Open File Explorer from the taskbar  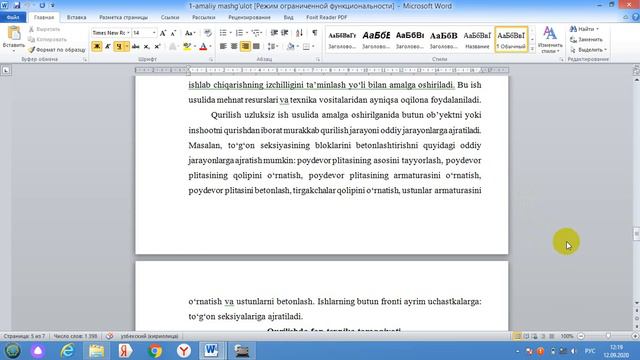tap(96, 351)
